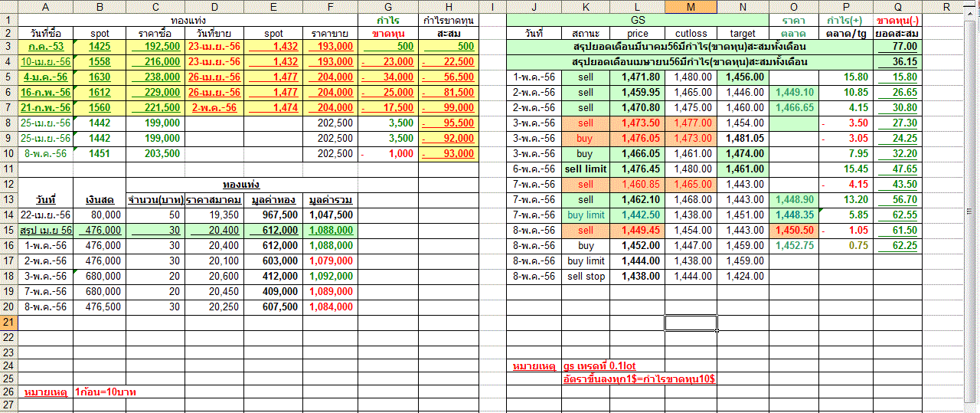Click spot value 1425

tap(100, 46)
